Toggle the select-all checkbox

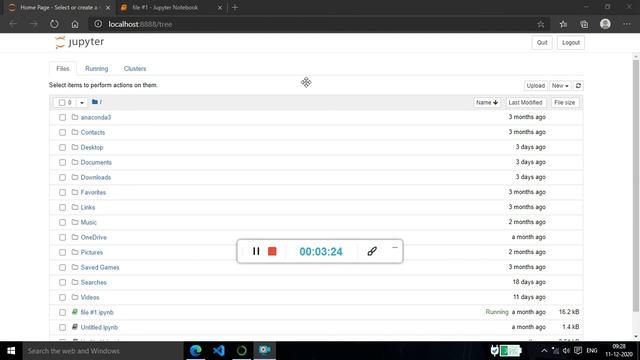click(x=62, y=102)
